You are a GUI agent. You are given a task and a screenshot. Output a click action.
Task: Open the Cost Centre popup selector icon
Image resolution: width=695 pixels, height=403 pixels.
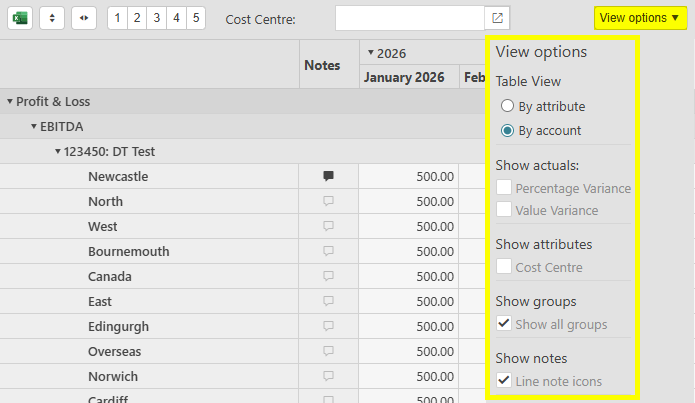497,18
